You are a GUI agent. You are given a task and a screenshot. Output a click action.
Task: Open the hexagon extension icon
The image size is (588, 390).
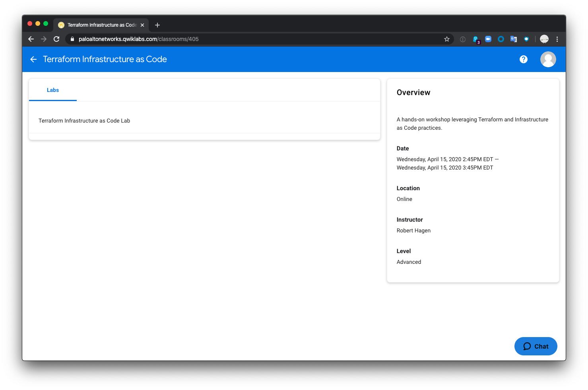[526, 39]
